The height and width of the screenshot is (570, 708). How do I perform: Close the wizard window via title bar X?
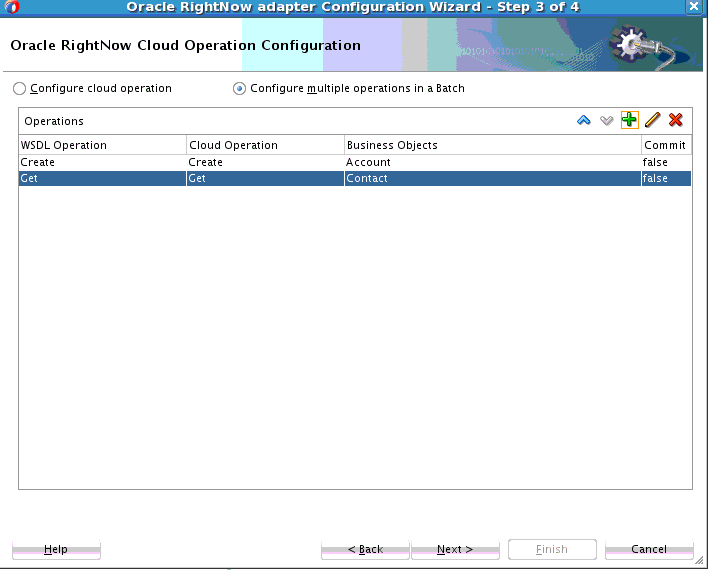[694, 7]
